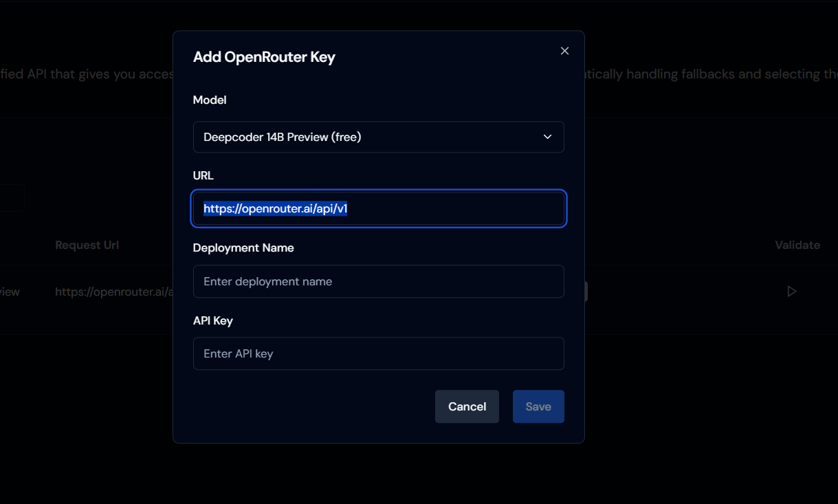Image resolution: width=838 pixels, height=504 pixels.
Task: Run the Validate play icon in table row
Action: click(791, 292)
